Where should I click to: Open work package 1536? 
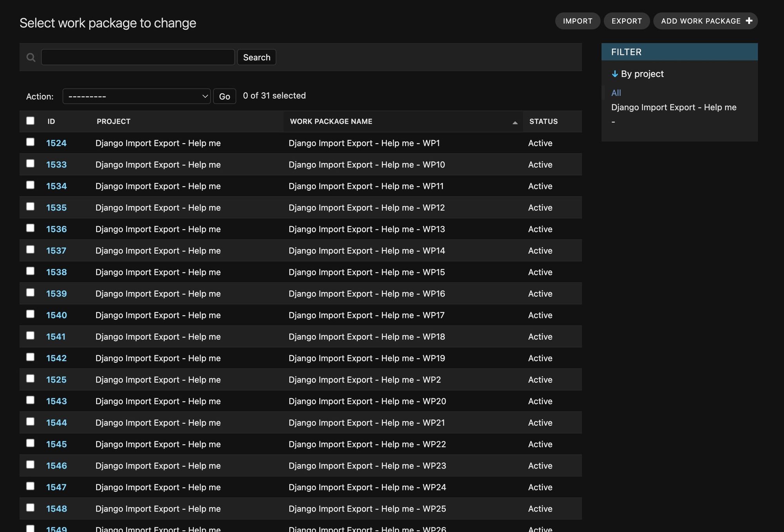[56, 229]
